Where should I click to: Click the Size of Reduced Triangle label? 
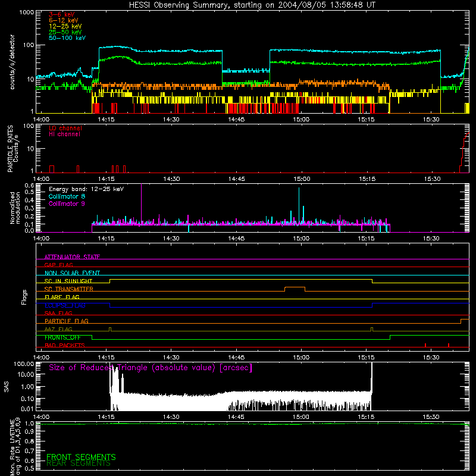click(151, 368)
